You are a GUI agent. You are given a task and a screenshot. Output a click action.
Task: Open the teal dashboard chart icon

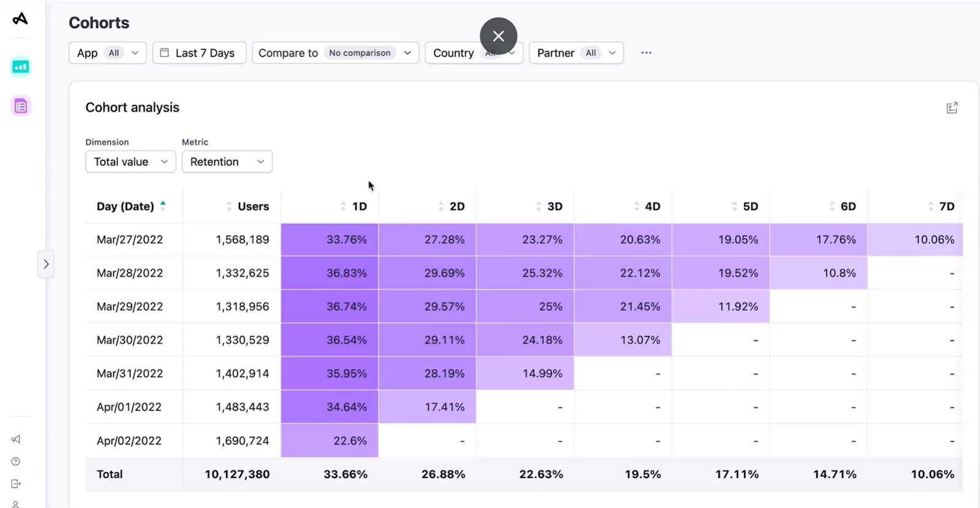21,67
